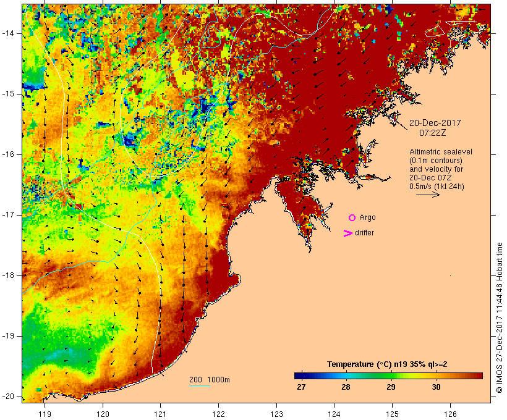Click the 122 longitude axis label
Screen dimensions: 507x420
[x=219, y=414]
